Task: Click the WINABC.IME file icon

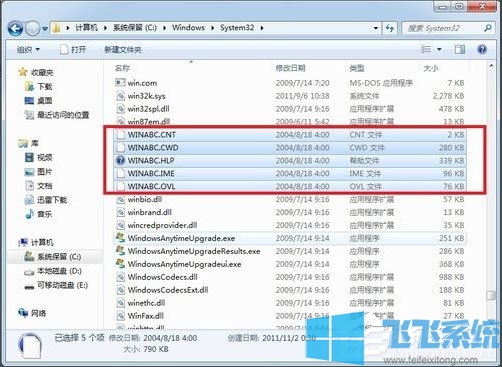Action: tap(120, 174)
